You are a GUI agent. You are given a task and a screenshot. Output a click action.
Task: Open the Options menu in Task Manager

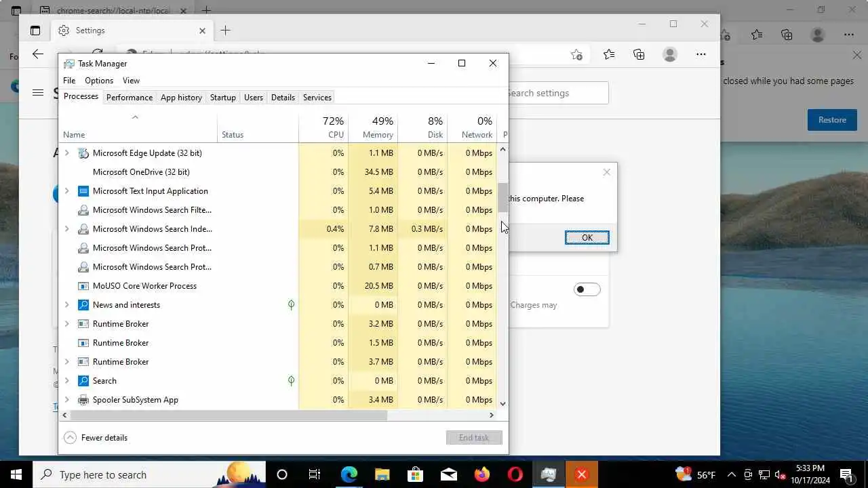click(x=99, y=81)
